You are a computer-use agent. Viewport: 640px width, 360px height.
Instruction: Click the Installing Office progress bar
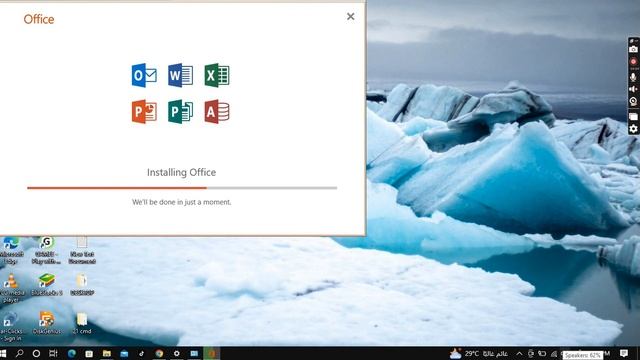pyautogui.click(x=182, y=188)
